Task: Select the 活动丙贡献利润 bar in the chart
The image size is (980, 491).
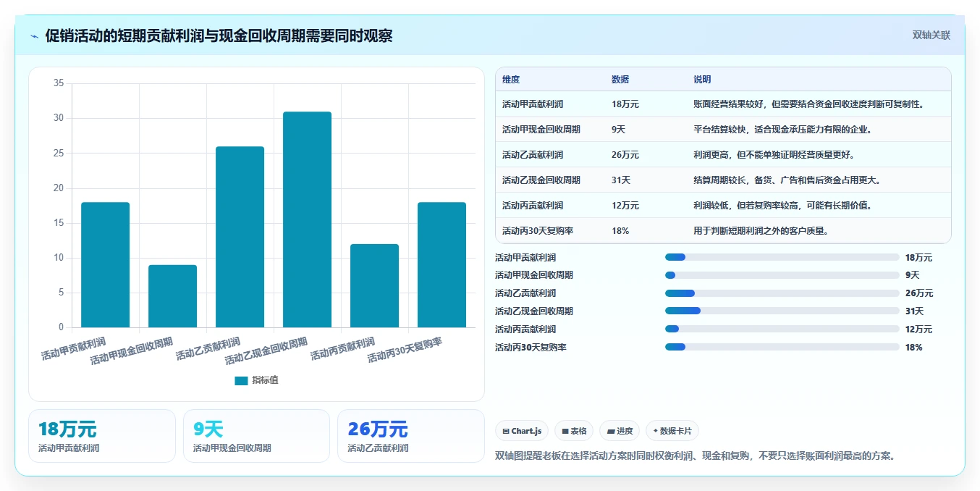Action: [374, 286]
